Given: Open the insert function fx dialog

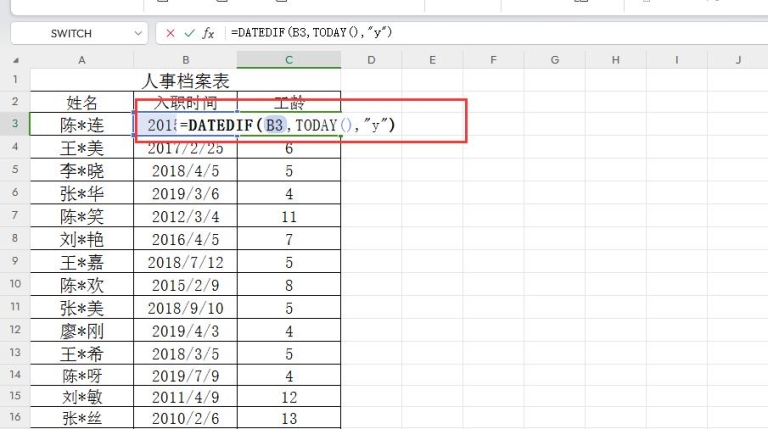Looking at the screenshot, I should point(208,33).
